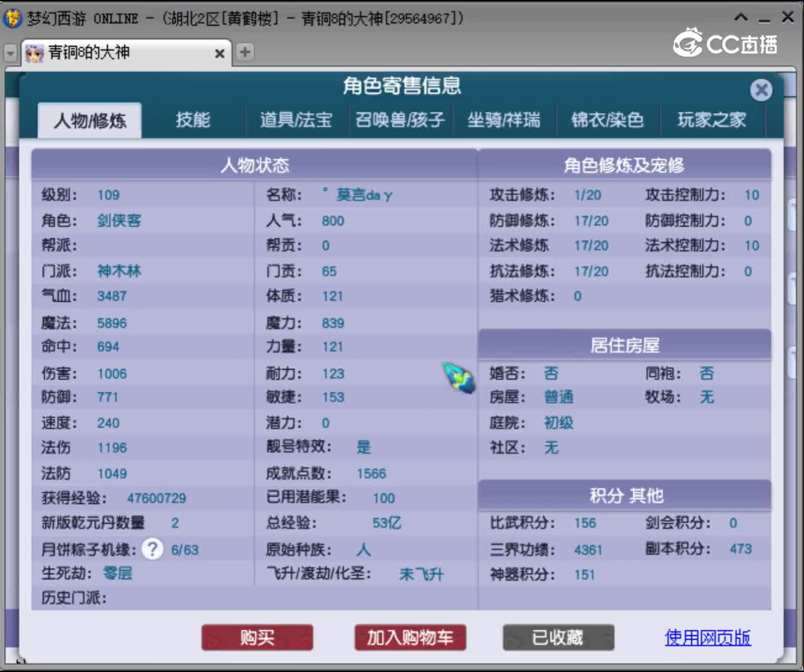This screenshot has width=804, height=672.
Task: Switch to the 坐骑/祥瑞 tab
Action: tap(504, 119)
